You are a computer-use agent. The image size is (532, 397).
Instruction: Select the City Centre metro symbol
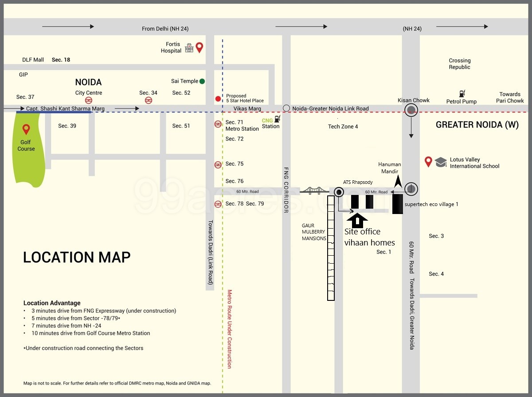(x=89, y=100)
